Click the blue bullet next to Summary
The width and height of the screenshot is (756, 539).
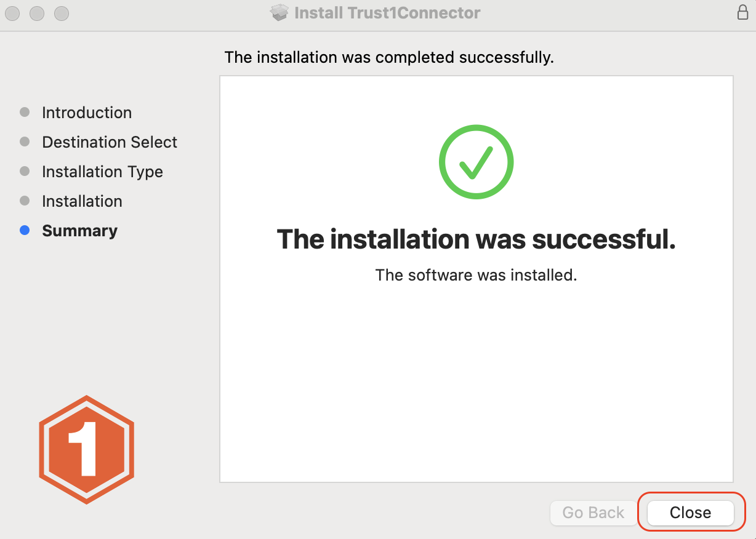(x=25, y=231)
